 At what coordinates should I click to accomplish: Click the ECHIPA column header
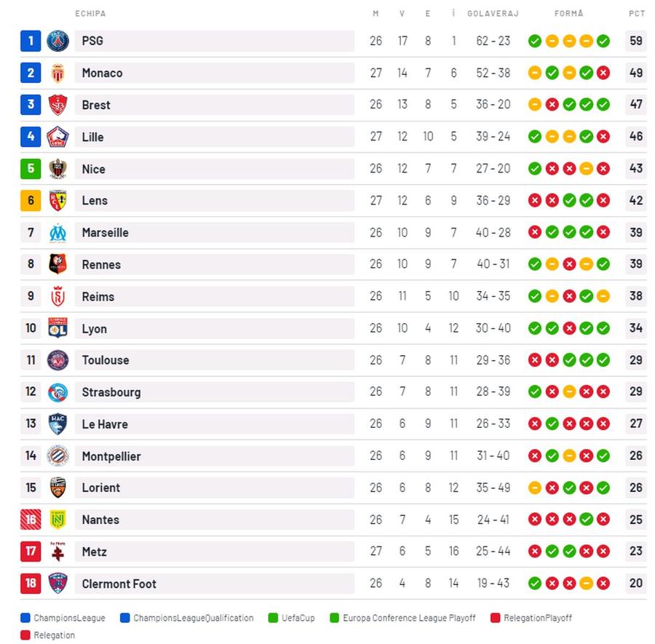(90, 14)
